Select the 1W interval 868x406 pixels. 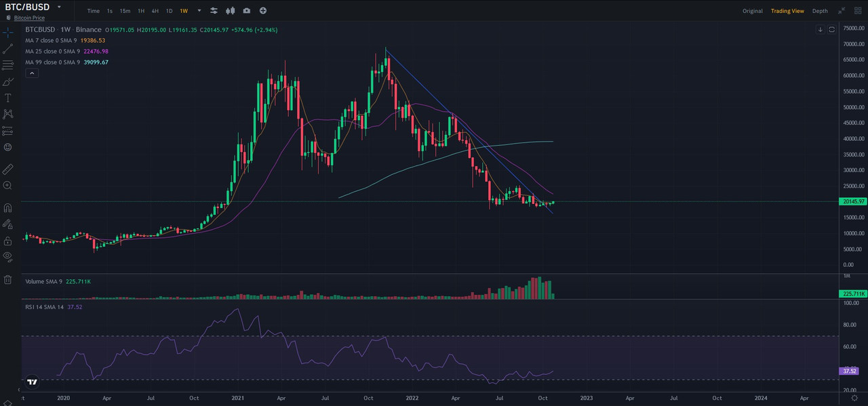(x=184, y=11)
